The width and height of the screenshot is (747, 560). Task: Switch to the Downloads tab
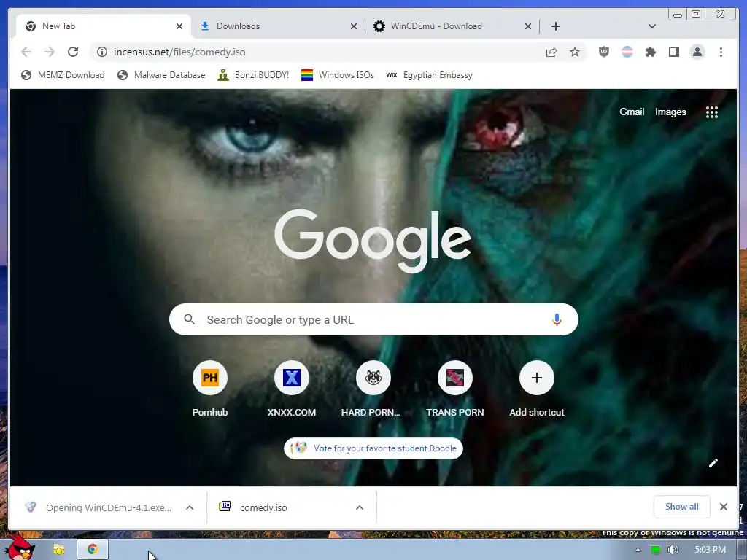[x=278, y=26]
